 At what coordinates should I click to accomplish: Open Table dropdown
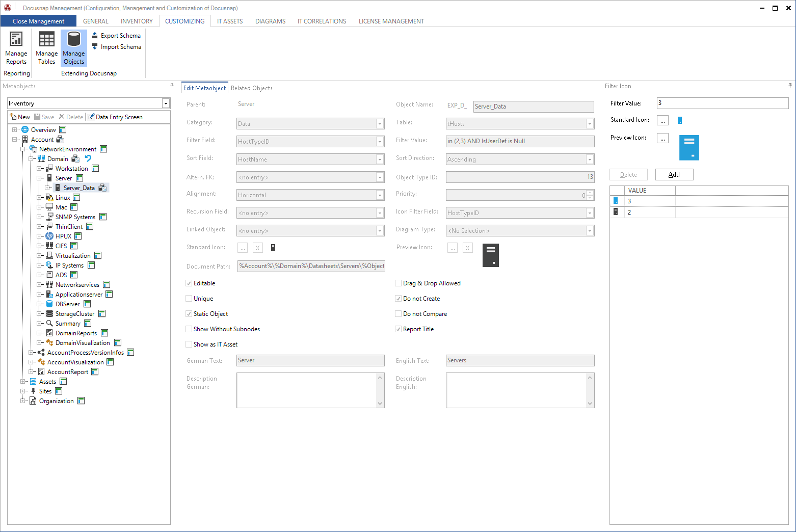[x=590, y=124]
